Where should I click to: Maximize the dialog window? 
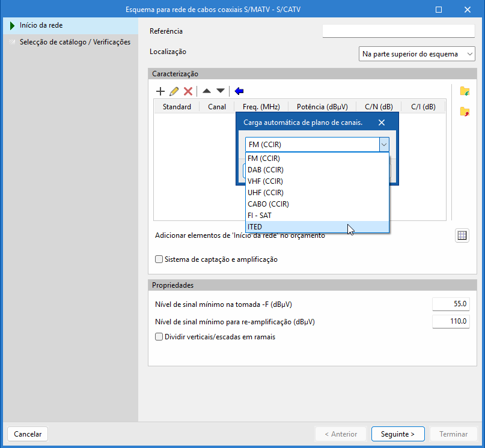[x=439, y=10]
